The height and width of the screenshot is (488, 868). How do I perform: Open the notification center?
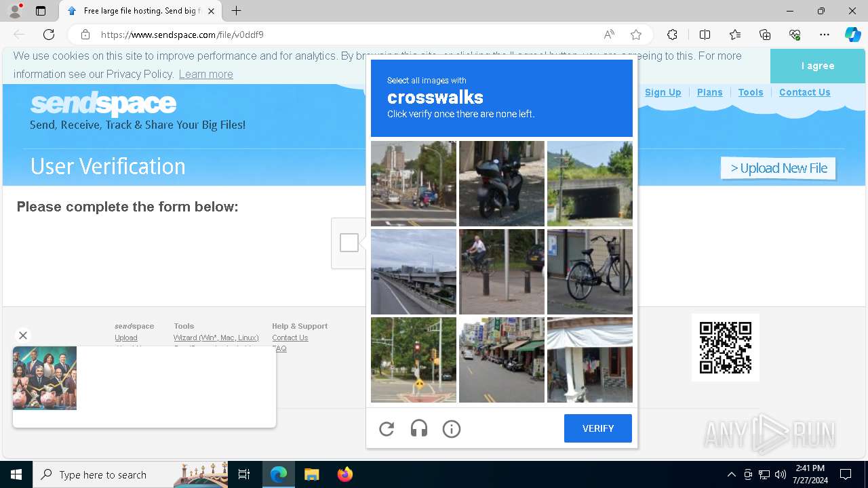[846, 474]
